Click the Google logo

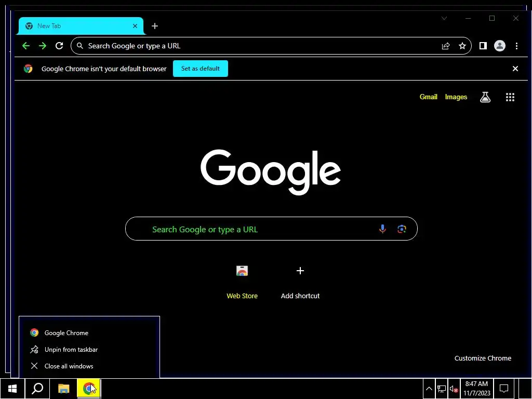click(x=270, y=172)
